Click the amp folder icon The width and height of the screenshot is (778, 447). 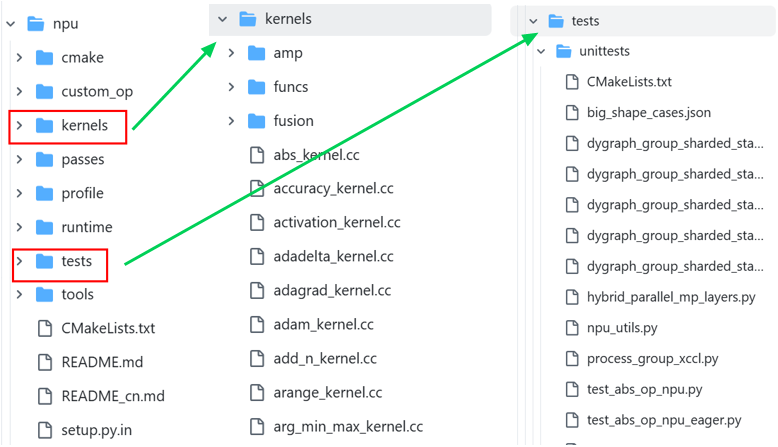click(x=257, y=53)
